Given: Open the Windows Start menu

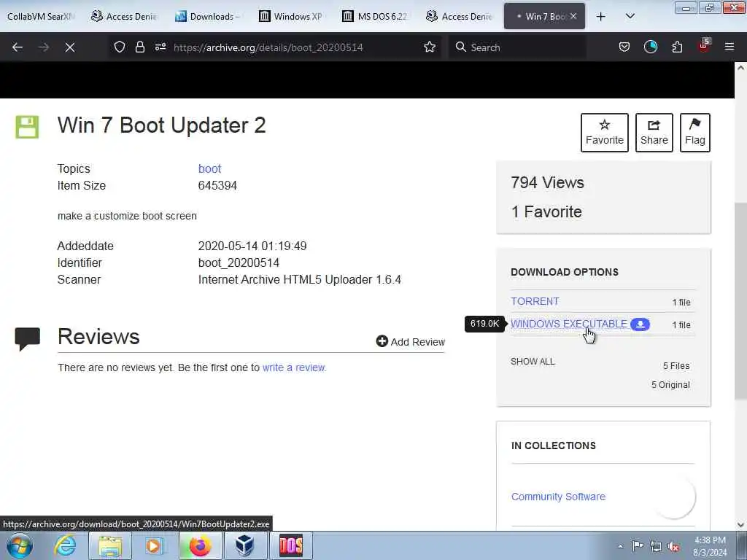Looking at the screenshot, I should click(x=20, y=545).
